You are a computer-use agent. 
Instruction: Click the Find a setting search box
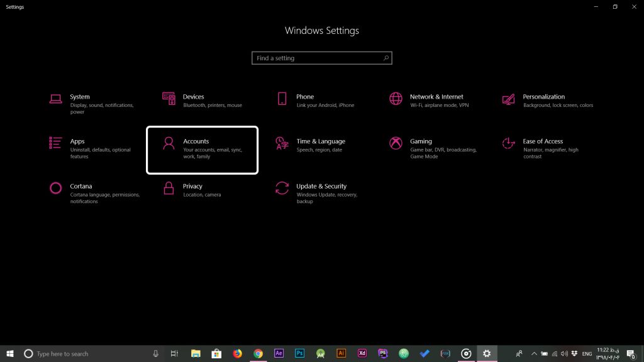pyautogui.click(x=316, y=58)
